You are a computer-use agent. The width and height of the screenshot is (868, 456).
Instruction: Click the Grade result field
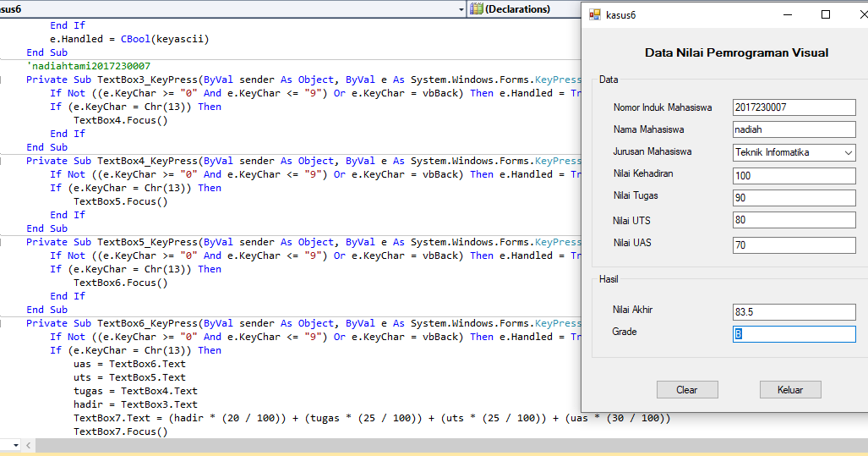(x=794, y=334)
